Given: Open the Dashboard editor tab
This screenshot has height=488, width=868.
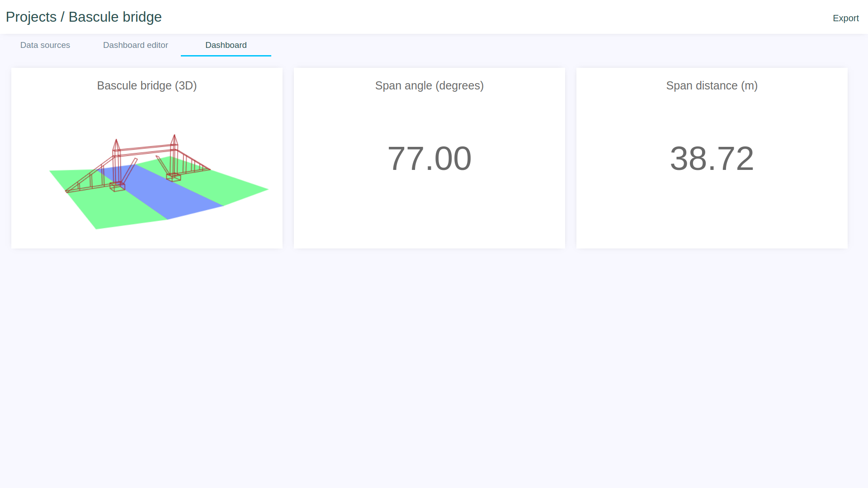Looking at the screenshot, I should [x=136, y=45].
